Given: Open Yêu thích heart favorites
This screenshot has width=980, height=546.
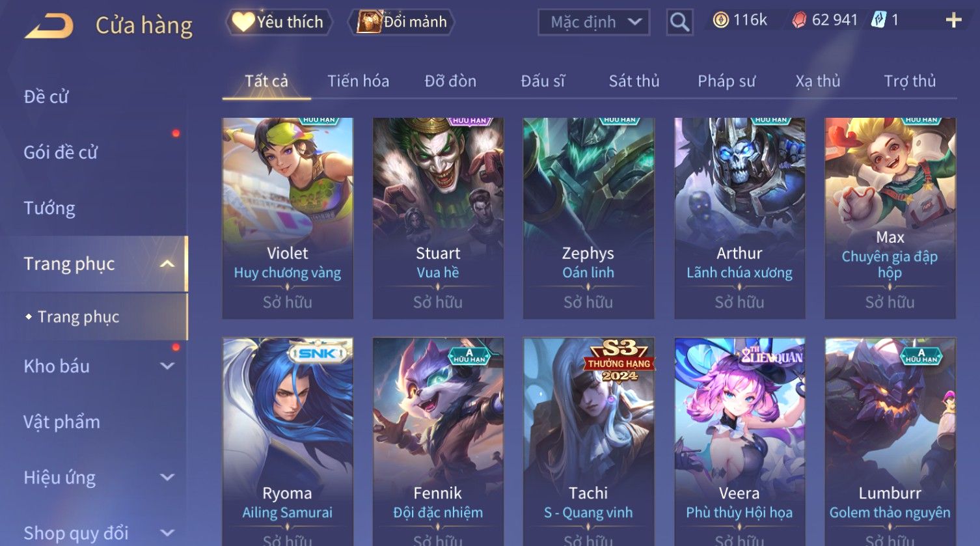Looking at the screenshot, I should [x=279, y=22].
